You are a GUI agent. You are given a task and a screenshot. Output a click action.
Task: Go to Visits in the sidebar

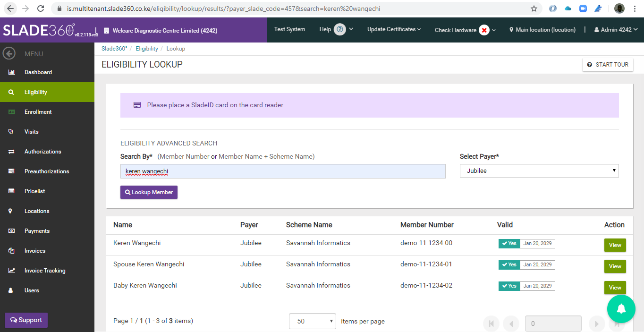(x=32, y=132)
